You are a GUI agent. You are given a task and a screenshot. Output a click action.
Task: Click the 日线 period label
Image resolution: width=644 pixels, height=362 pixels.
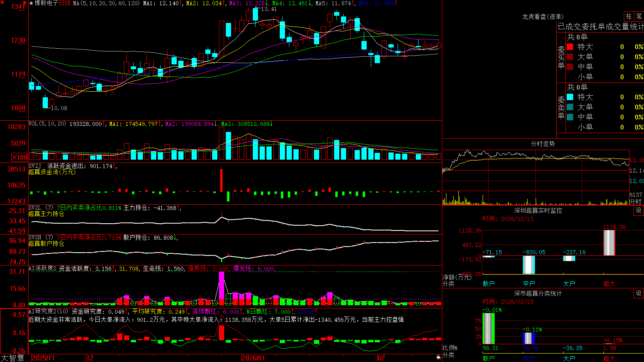click(65, 3)
